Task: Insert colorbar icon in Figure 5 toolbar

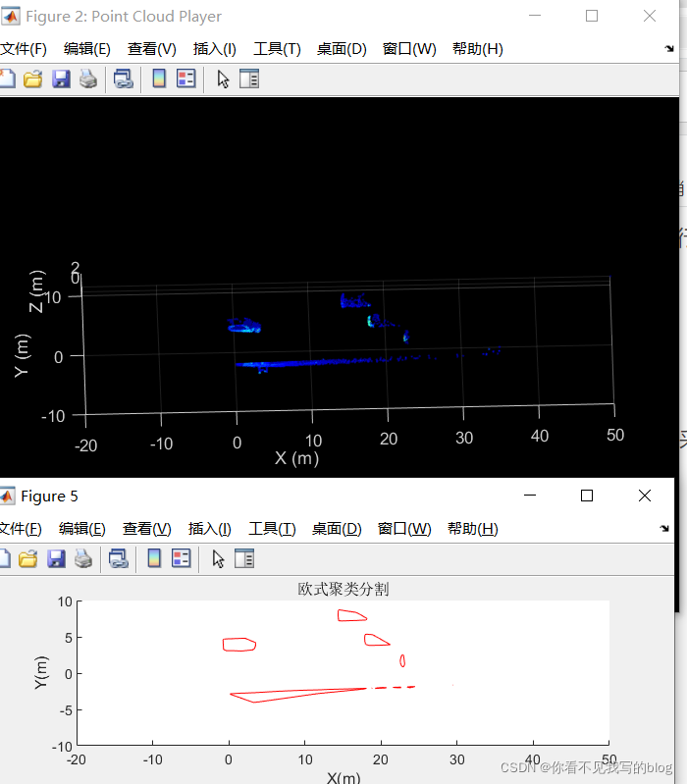Action: point(154,558)
